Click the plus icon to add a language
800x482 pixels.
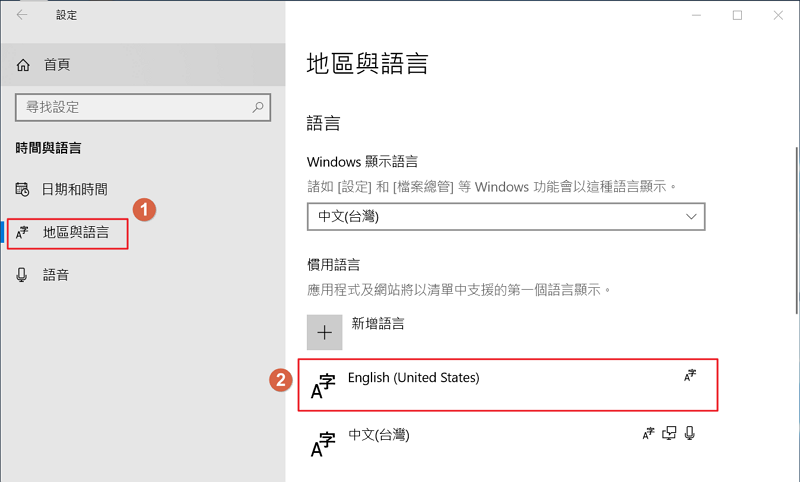tap(324, 332)
